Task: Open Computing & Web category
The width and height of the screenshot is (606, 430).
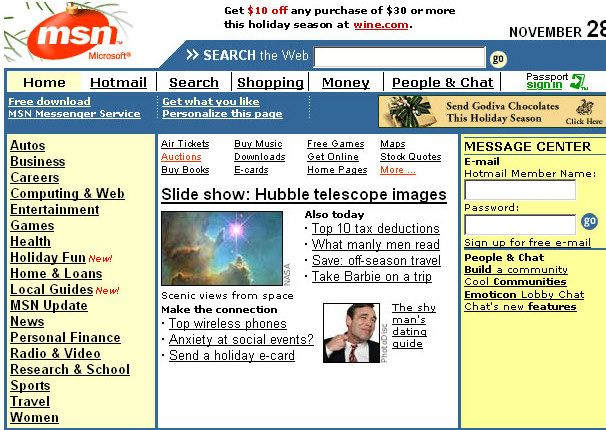Action: coord(67,193)
